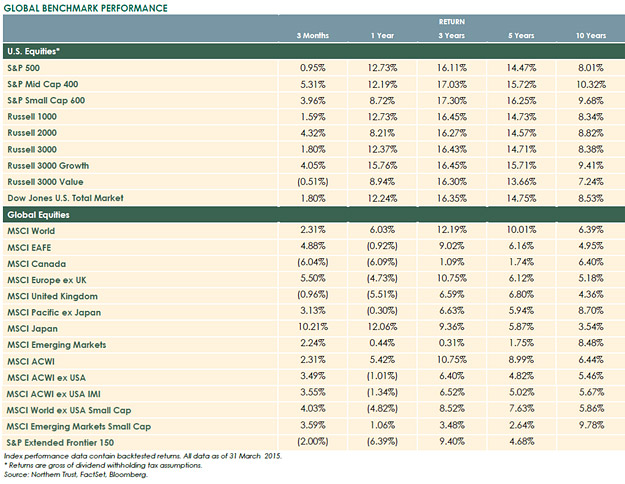Select the U.S. Equities* section heading
Image resolution: width=625 pixels, height=484 pixels.
point(33,51)
